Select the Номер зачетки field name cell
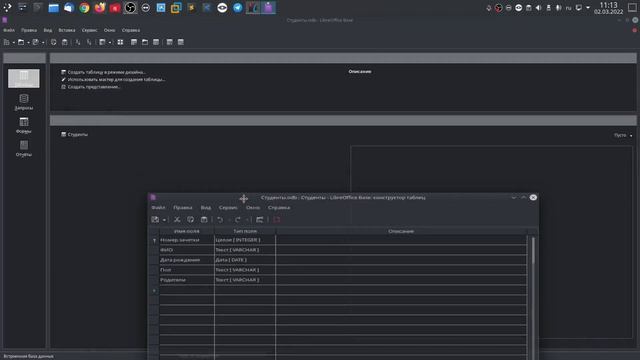640x360 pixels. pos(187,240)
